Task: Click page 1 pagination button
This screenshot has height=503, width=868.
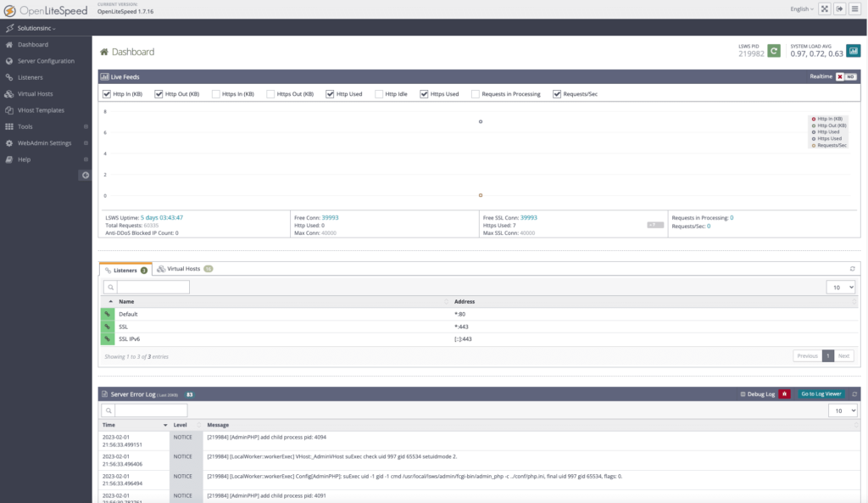Action: click(827, 355)
